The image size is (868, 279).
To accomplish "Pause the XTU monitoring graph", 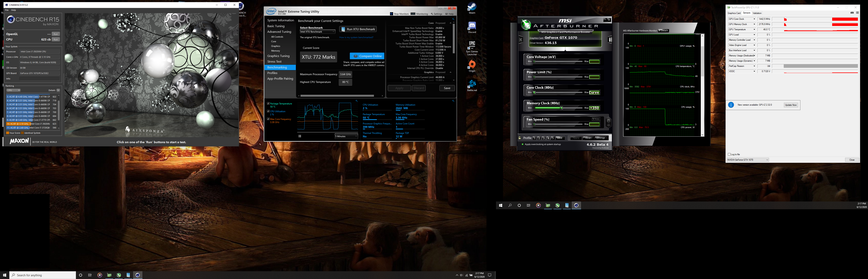I will point(300,136).
